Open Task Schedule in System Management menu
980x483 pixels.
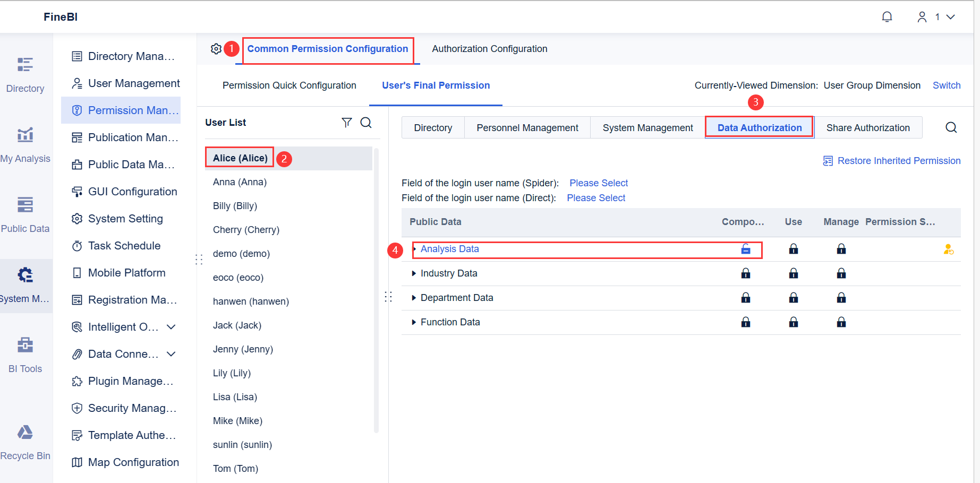pos(124,245)
